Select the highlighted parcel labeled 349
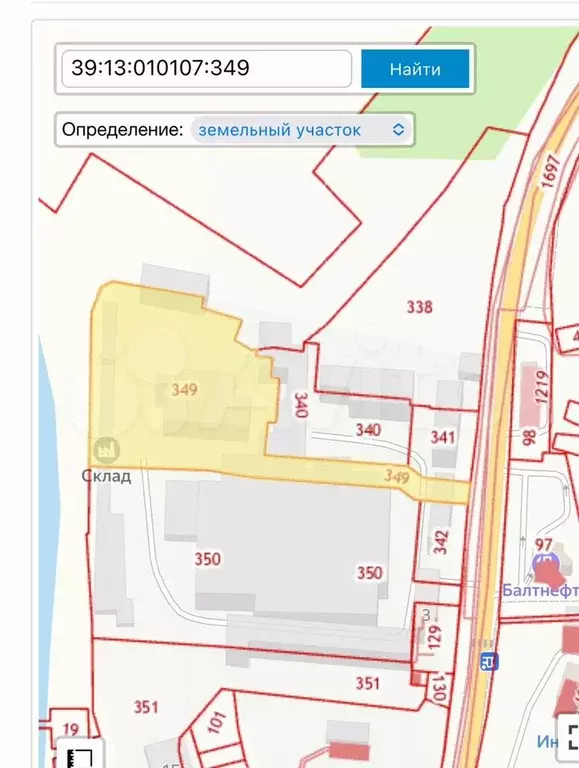 (184, 390)
